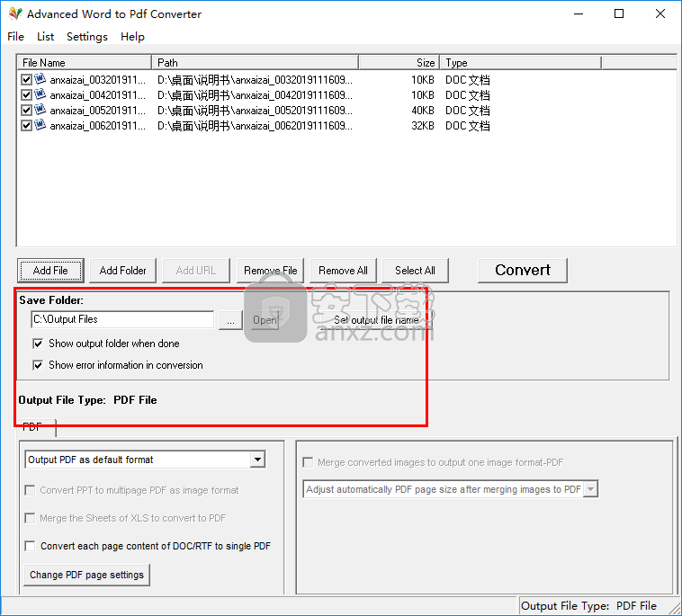This screenshot has width=682, height=616.
Task: Click the Select All button
Action: tap(415, 271)
